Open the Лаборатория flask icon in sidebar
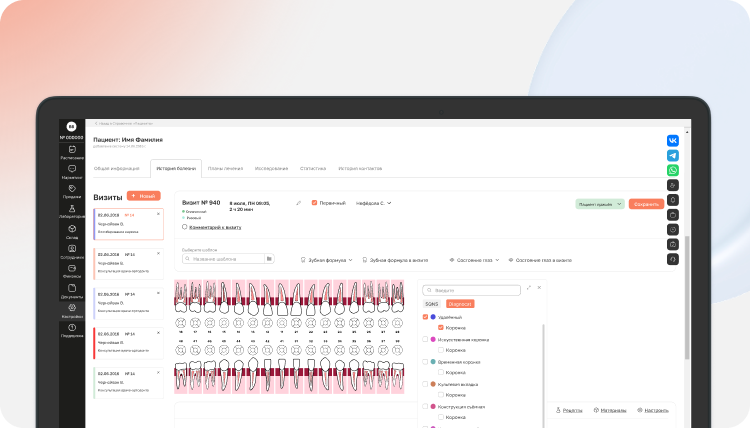The height and width of the screenshot is (428, 750). point(72,209)
